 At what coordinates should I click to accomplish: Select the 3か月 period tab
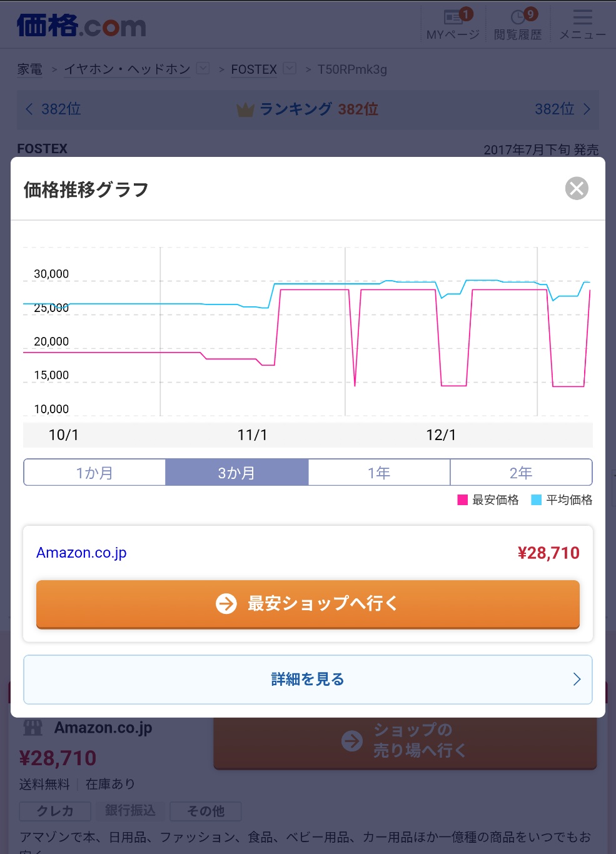pyautogui.click(x=236, y=473)
